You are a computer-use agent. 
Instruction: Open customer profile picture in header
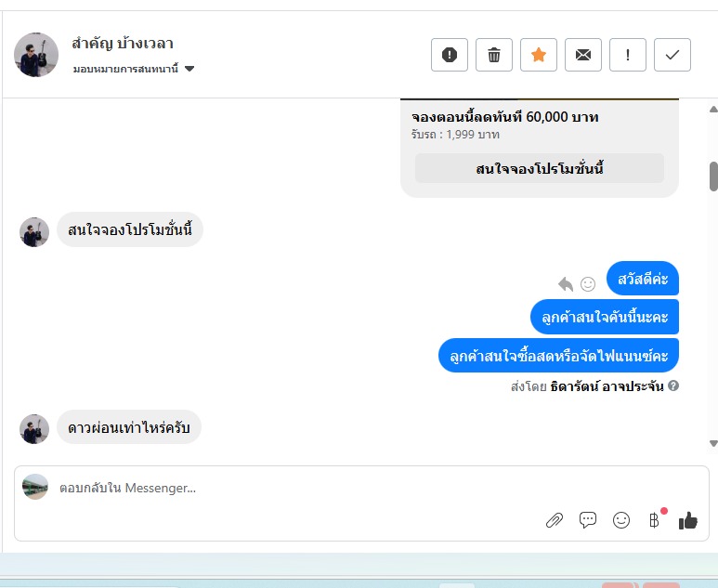pyautogui.click(x=36, y=55)
